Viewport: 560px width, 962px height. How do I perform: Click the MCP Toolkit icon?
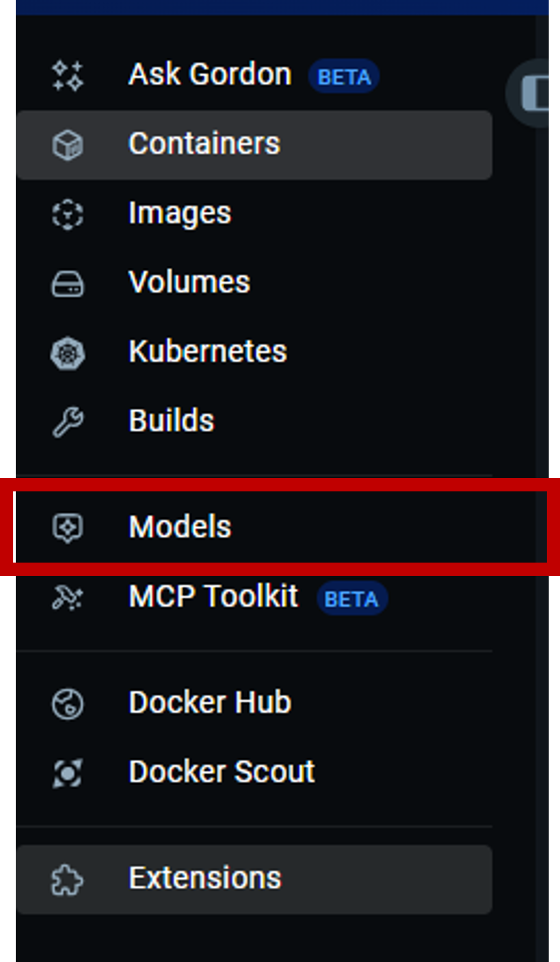67,597
